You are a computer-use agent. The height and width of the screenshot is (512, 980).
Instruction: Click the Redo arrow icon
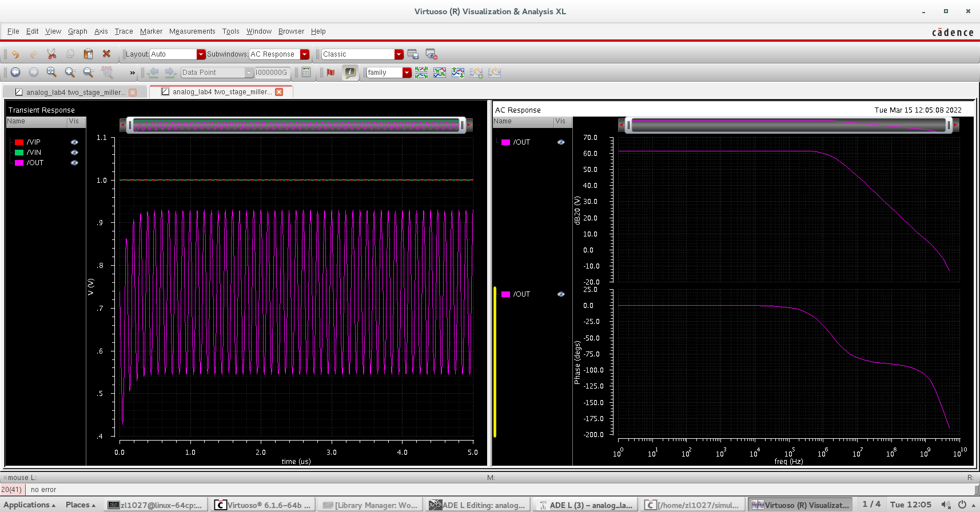click(33, 54)
